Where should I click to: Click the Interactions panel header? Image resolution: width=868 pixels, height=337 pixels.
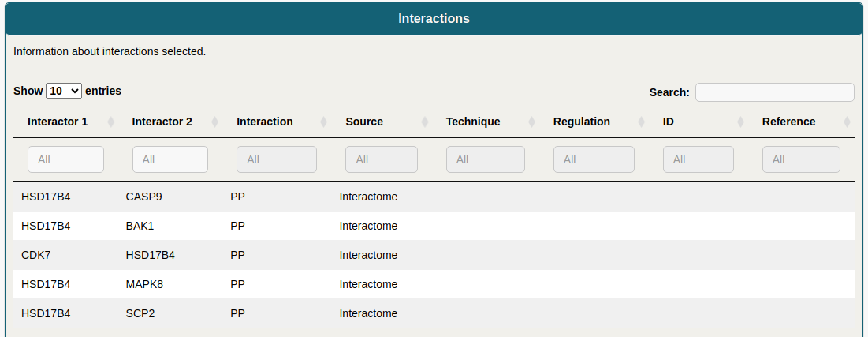click(434, 18)
